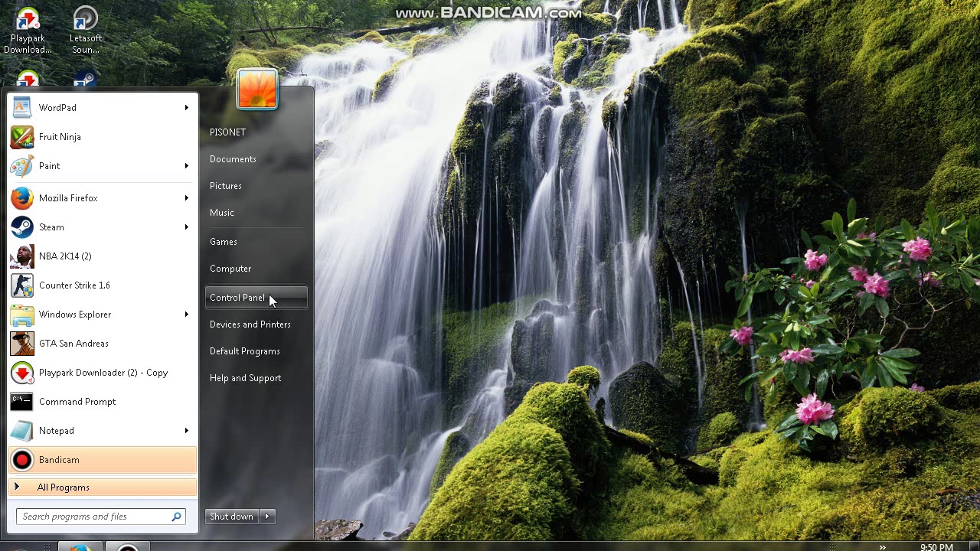Viewport: 980px width, 551px height.
Task: Expand the Paint jump list arrow
Action: [186, 166]
